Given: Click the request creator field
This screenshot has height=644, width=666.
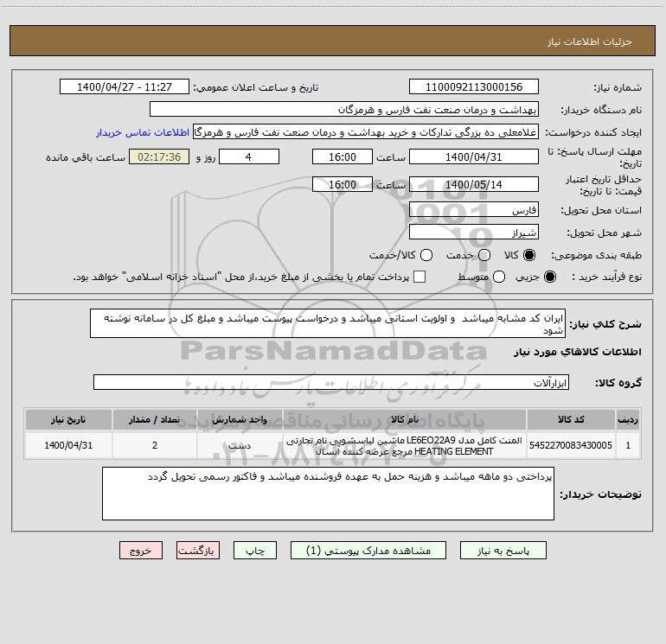Looking at the screenshot, I should click(366, 131).
